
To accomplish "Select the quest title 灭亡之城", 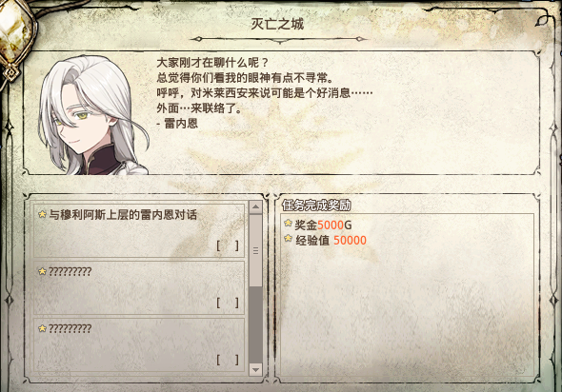I will coord(277,24).
